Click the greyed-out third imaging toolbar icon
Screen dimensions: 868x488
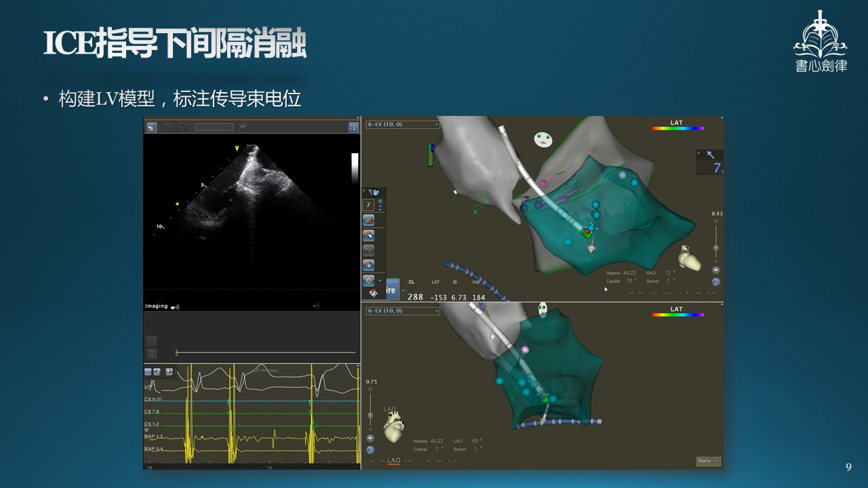(x=184, y=127)
